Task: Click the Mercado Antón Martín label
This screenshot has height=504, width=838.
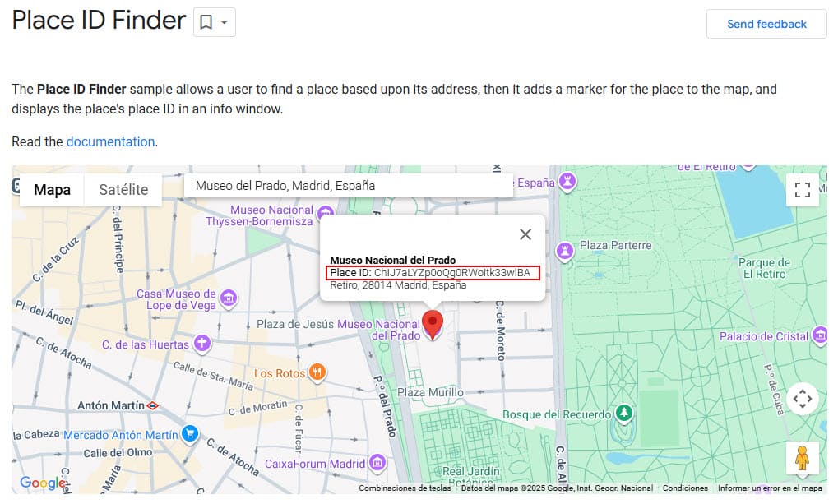Action: point(121,435)
